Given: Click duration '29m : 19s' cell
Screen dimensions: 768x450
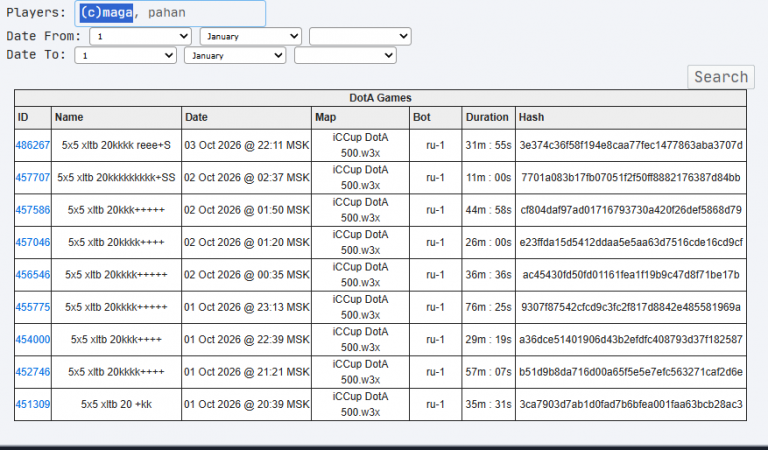Looking at the screenshot, I should pyautogui.click(x=488, y=339).
